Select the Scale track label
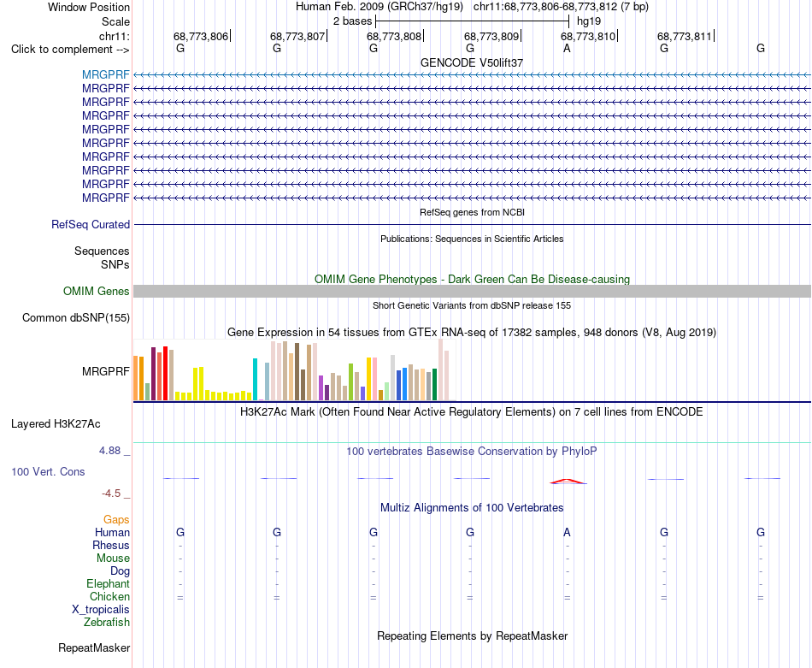 [x=115, y=21]
